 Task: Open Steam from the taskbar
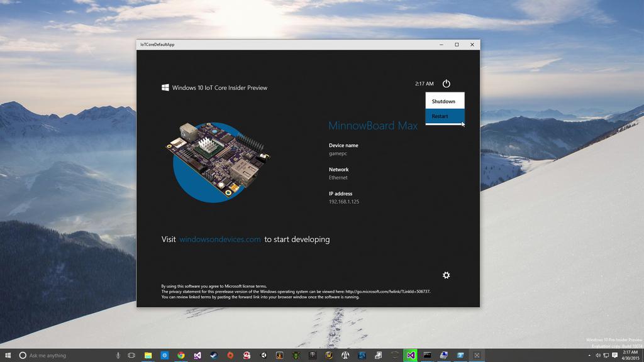coord(214,355)
